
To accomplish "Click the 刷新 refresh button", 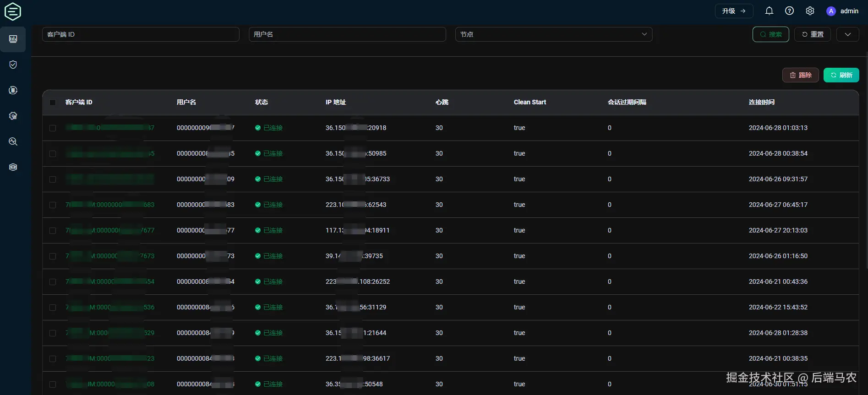I will click(x=841, y=75).
